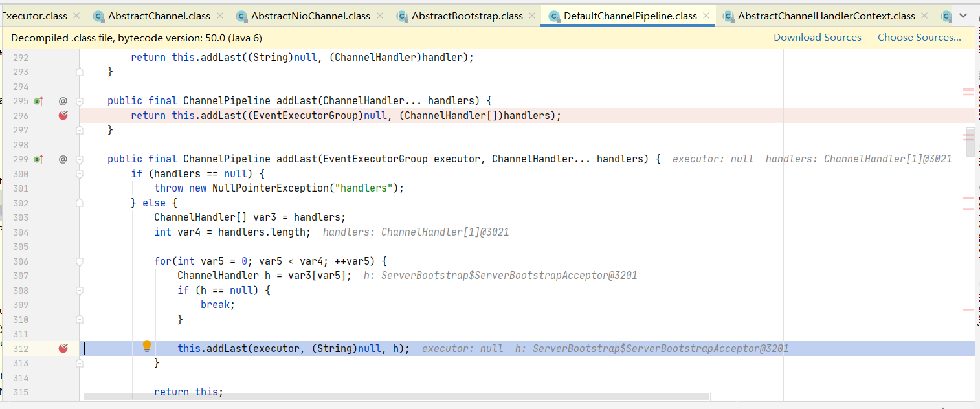Open the yellow lightbulb intention actions on line 312

tap(147, 346)
